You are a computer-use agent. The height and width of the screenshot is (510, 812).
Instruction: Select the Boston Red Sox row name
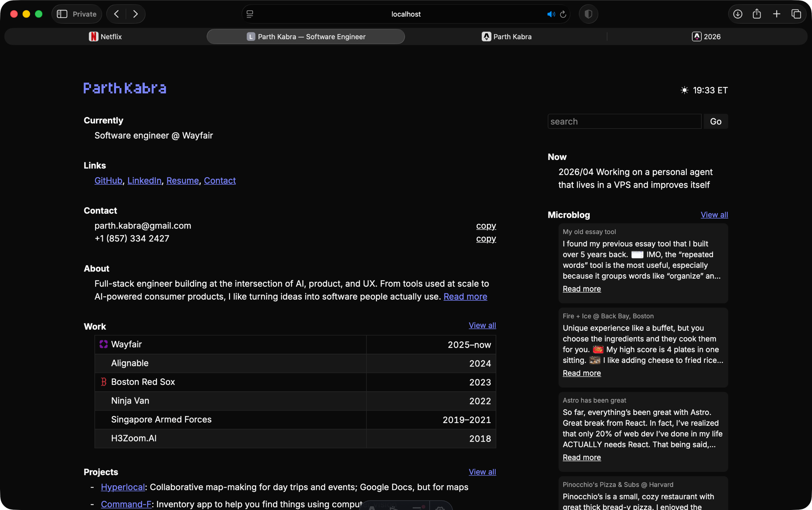143,381
